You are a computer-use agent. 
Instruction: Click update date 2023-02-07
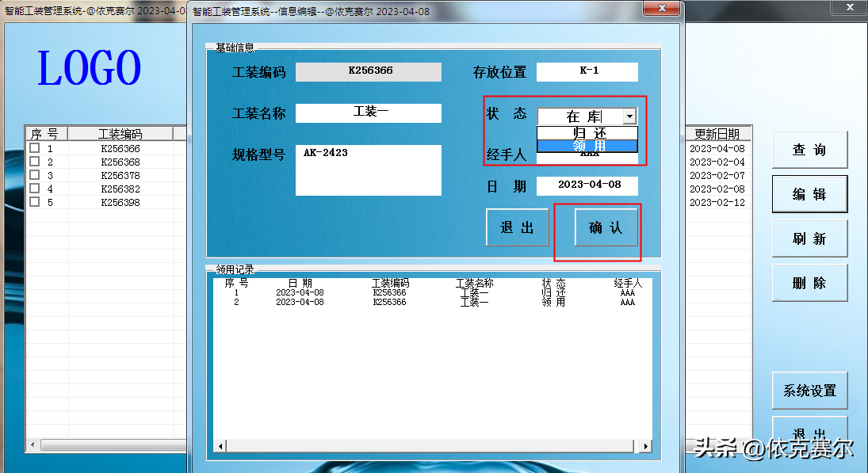point(717,175)
